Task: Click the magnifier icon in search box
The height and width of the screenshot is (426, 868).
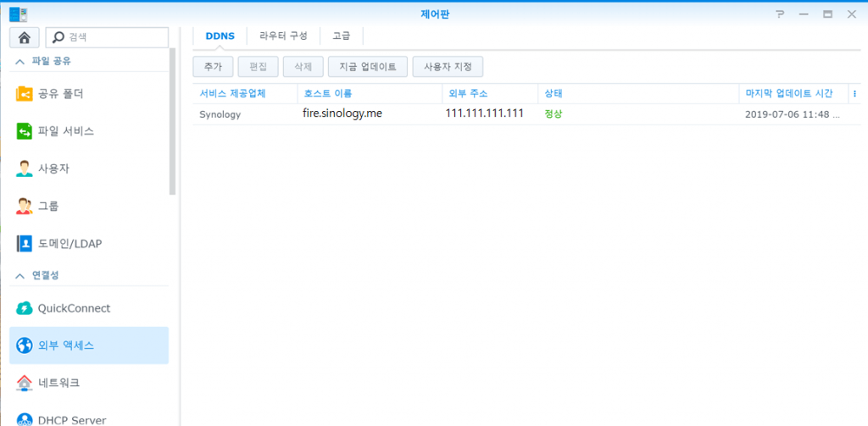Action: click(58, 37)
